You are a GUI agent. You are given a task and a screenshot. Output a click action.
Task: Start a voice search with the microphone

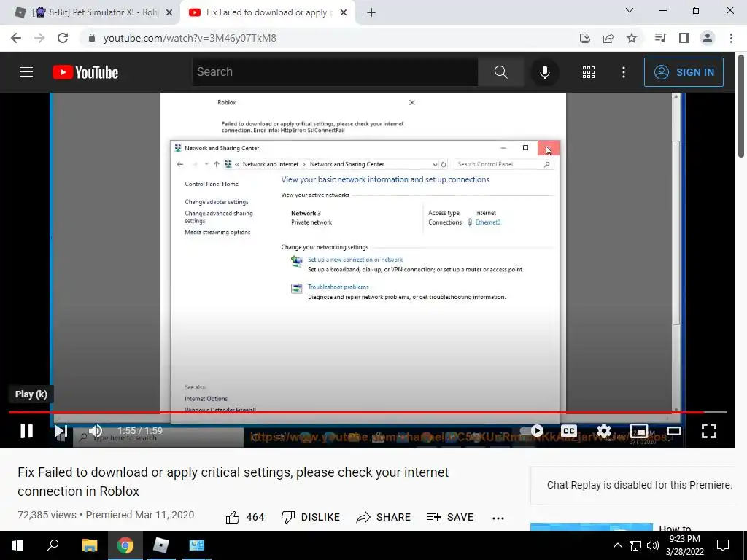(544, 72)
